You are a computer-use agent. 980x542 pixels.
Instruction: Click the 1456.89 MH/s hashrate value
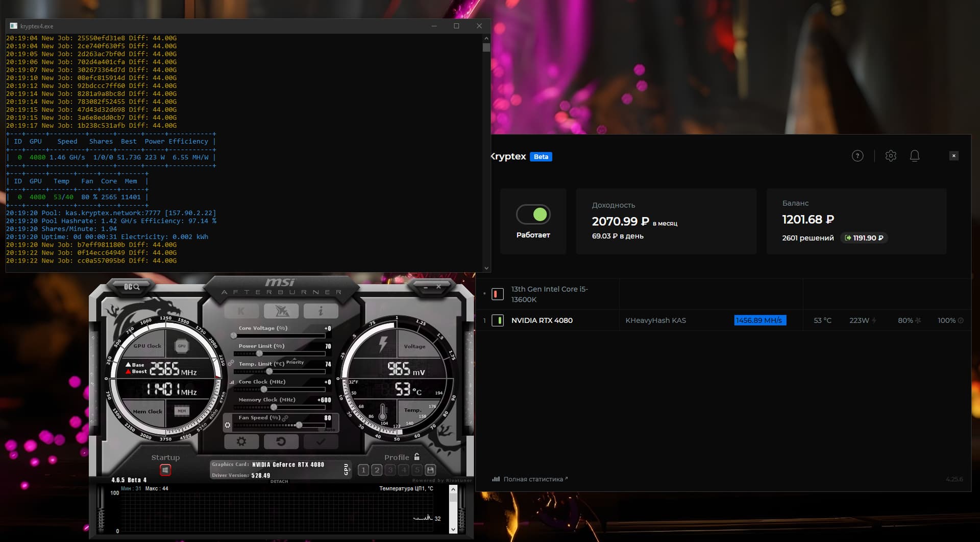pos(759,320)
